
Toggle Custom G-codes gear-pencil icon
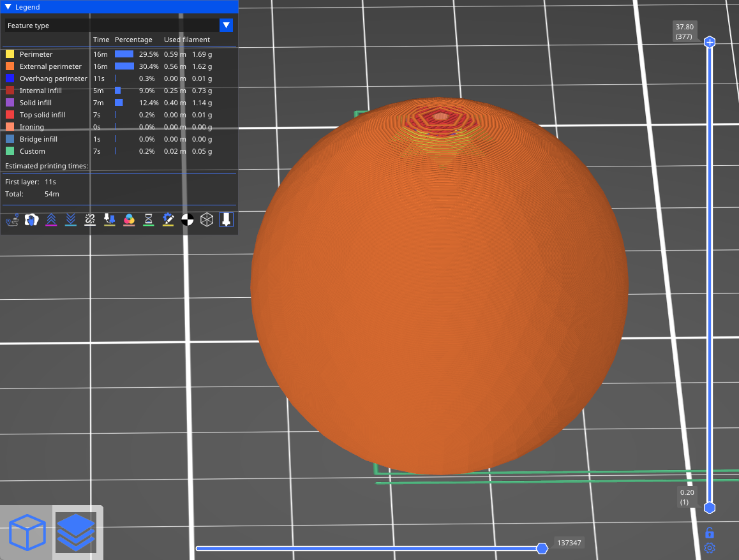click(168, 220)
